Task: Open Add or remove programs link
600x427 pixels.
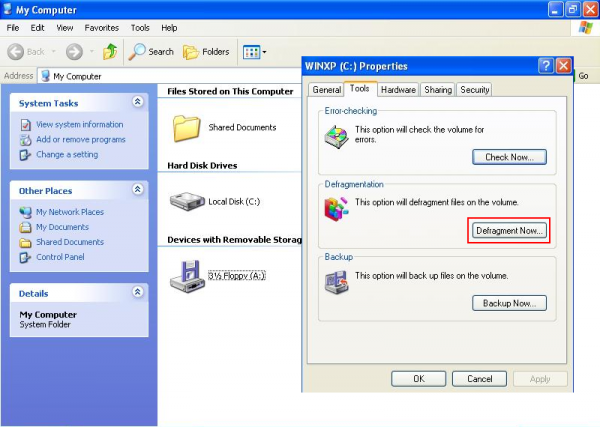Action: coord(81,140)
